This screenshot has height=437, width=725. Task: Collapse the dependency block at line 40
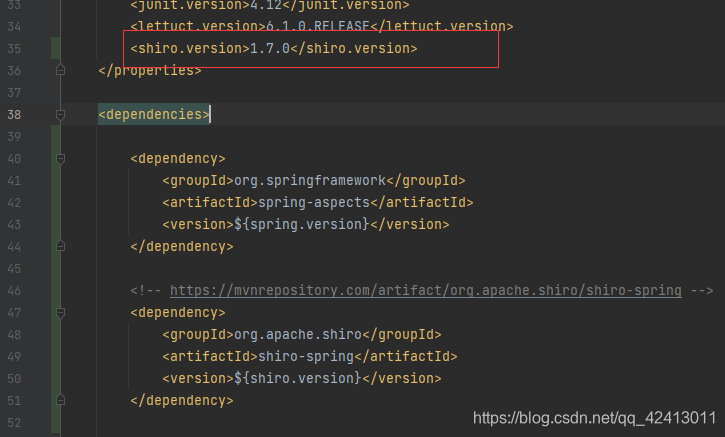click(x=60, y=159)
